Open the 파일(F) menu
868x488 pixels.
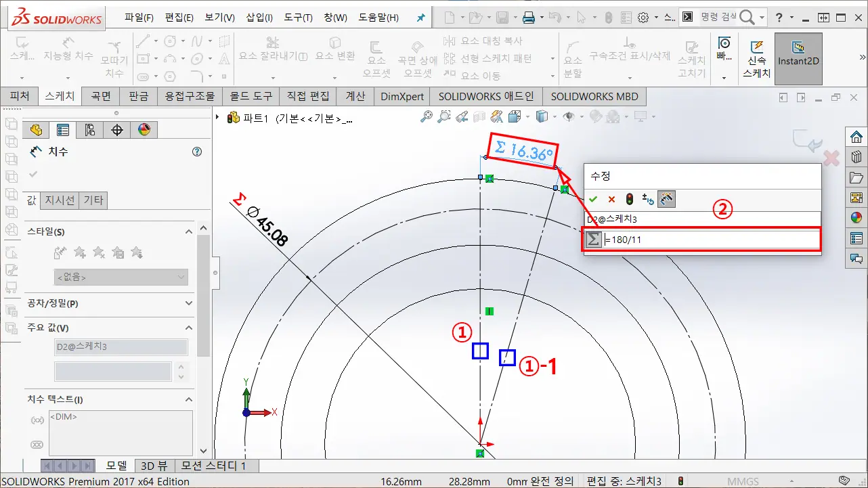tap(139, 18)
